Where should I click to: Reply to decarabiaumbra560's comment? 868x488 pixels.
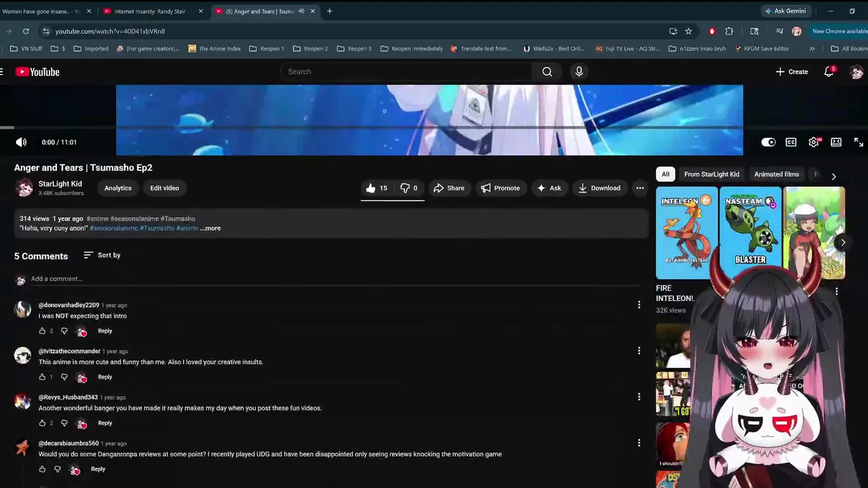click(x=98, y=469)
